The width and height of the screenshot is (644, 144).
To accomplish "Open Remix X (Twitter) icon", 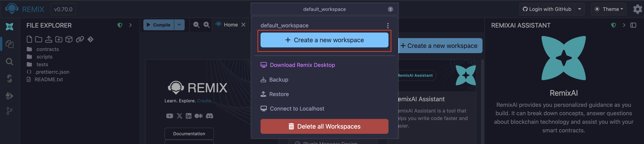I will (x=179, y=116).
